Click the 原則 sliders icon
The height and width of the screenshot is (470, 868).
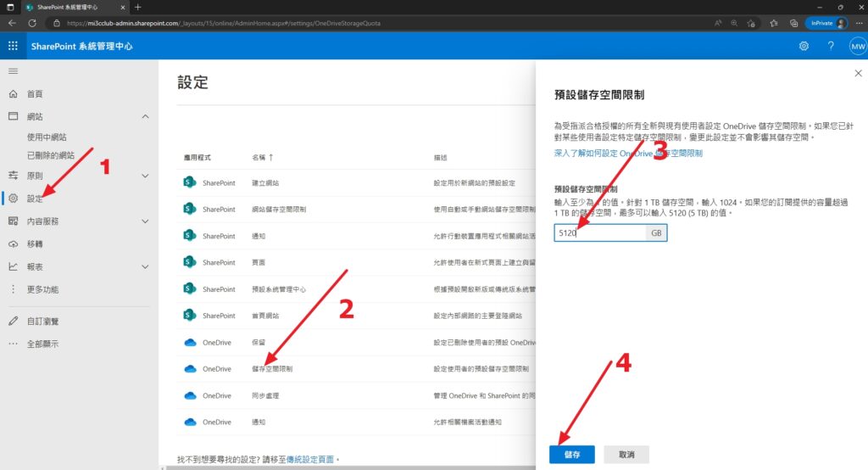(14, 176)
